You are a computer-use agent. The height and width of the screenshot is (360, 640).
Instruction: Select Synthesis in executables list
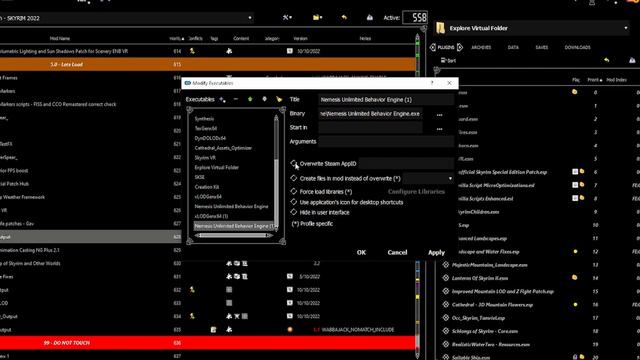(x=204, y=119)
